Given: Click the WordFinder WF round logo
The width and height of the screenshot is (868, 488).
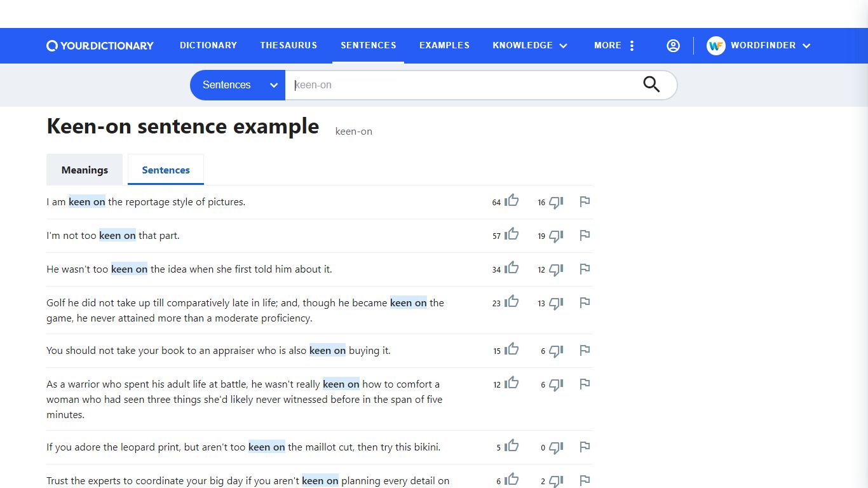Looking at the screenshot, I should point(716,46).
